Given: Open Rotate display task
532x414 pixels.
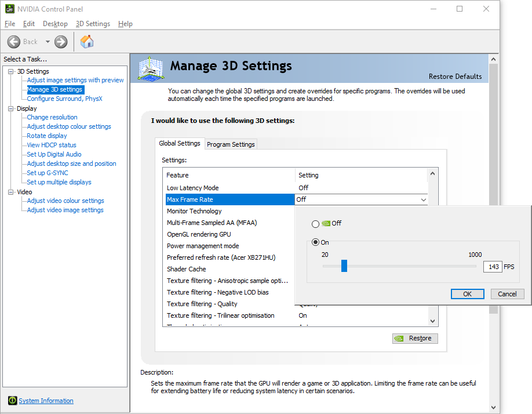Looking at the screenshot, I should pyautogui.click(x=47, y=136).
